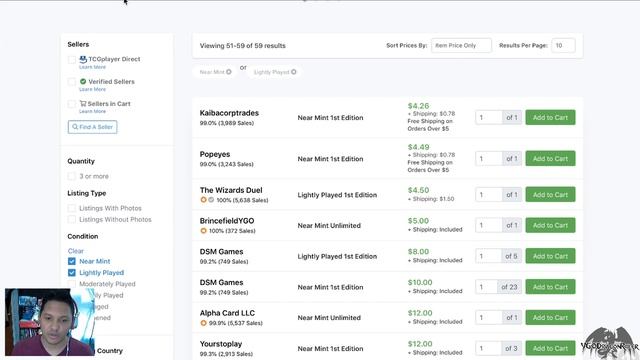Clear the condition filters
640x360 pixels.
[76, 251]
